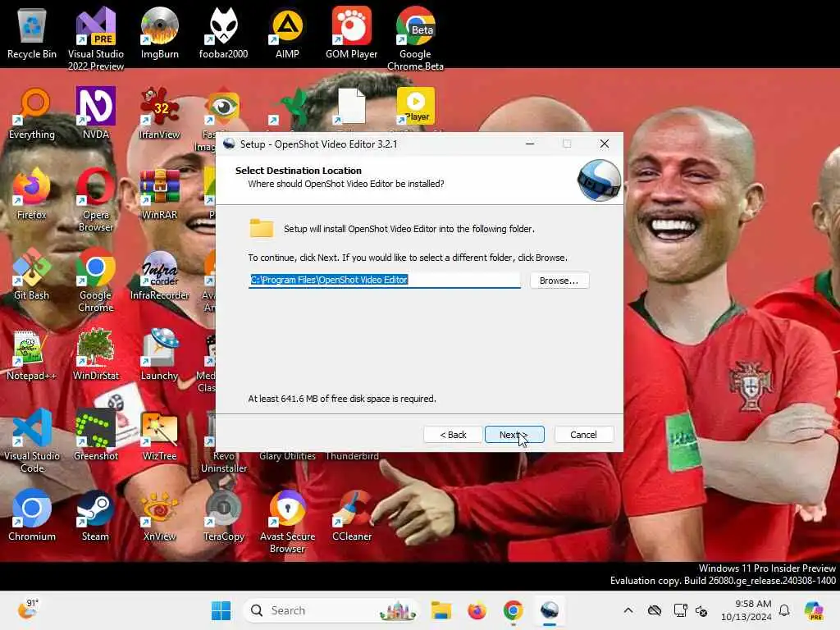The height and width of the screenshot is (630, 840).
Task: Open the Recycle Bin desktop icon
Action: pyautogui.click(x=32, y=33)
